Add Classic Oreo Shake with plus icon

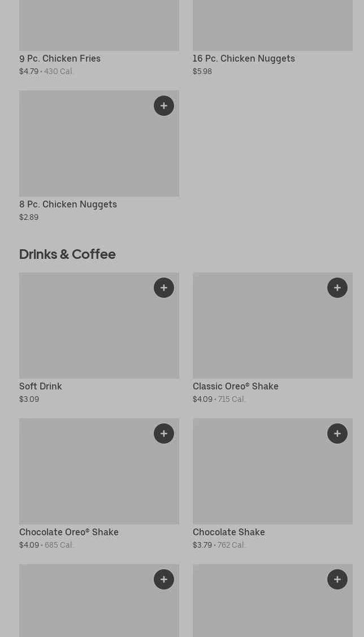(x=337, y=288)
